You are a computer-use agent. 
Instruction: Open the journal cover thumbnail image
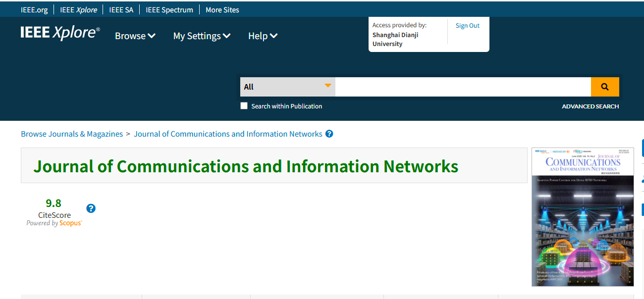(x=583, y=217)
